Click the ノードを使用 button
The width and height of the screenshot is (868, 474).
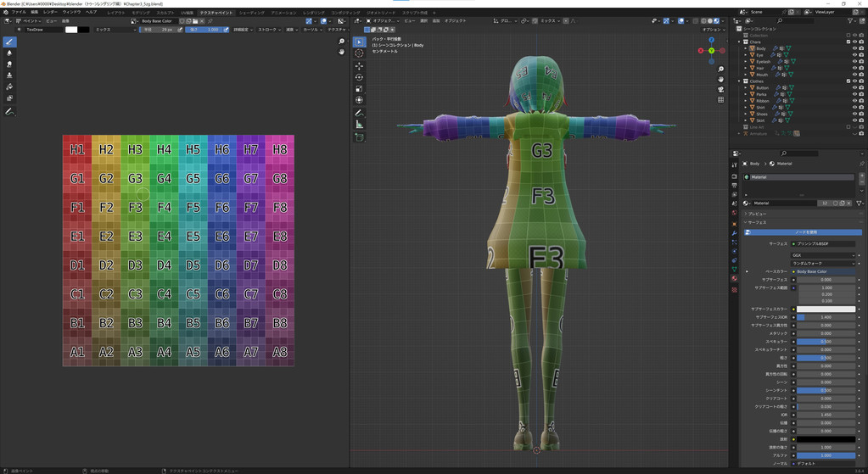[x=805, y=232]
